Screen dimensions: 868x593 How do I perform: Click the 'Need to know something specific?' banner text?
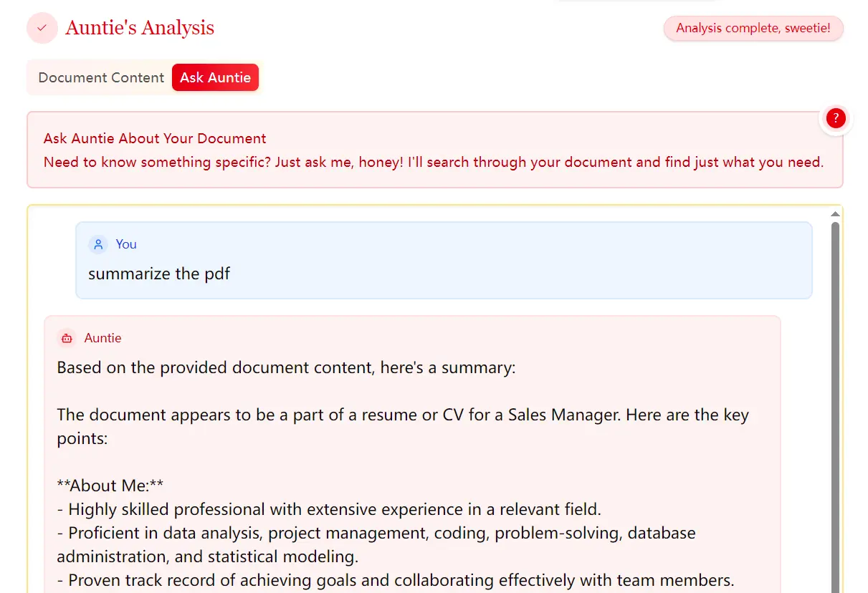click(433, 162)
